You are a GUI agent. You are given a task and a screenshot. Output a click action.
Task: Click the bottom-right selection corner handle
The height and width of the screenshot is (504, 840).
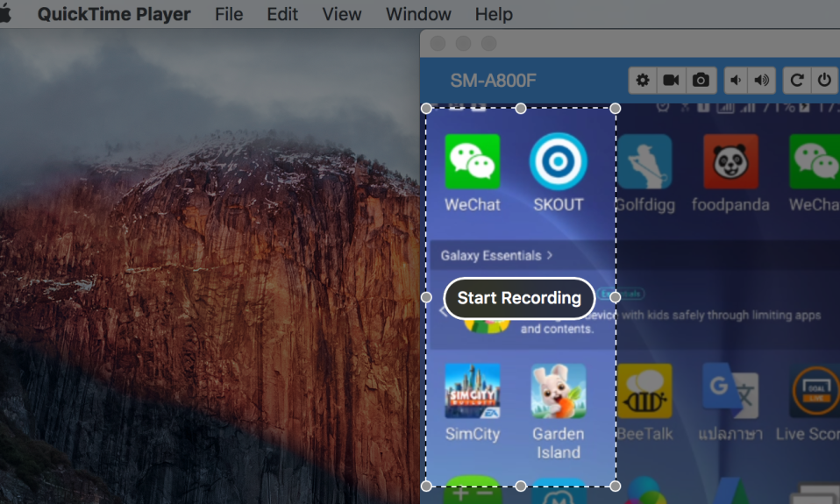click(616, 486)
